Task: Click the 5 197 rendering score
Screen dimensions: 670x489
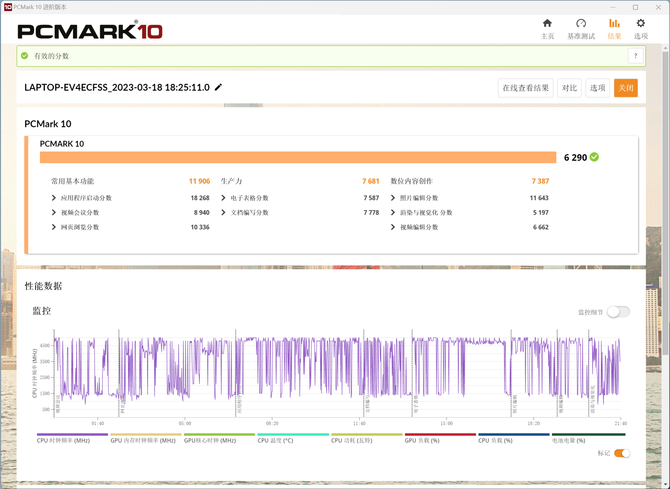Action: [x=541, y=212]
